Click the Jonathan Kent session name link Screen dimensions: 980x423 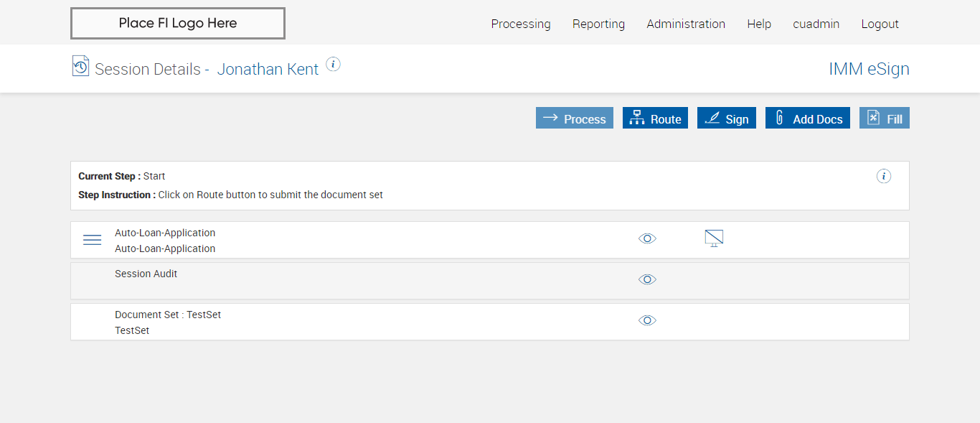point(268,69)
